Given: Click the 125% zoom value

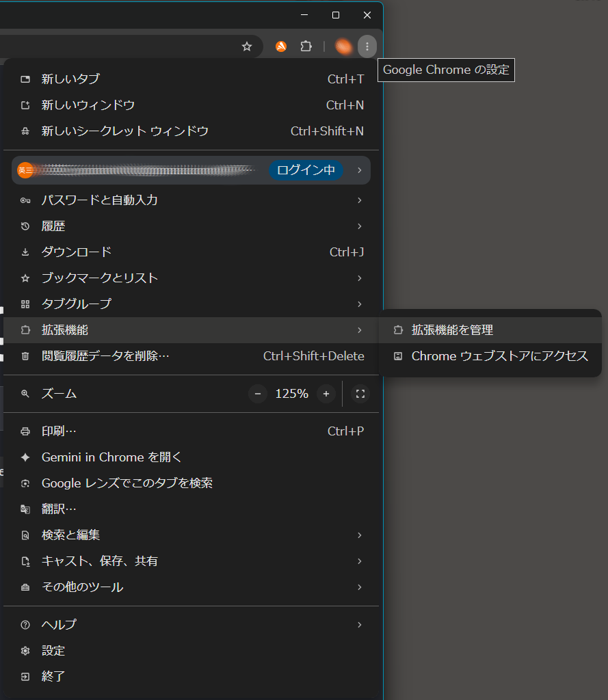Looking at the screenshot, I should (x=292, y=394).
